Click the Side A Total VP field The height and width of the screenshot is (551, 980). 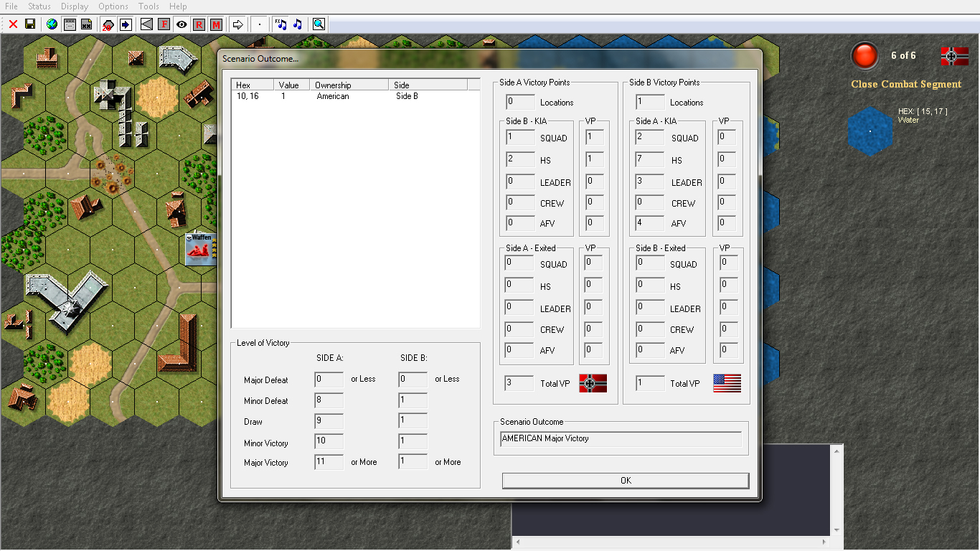point(519,384)
